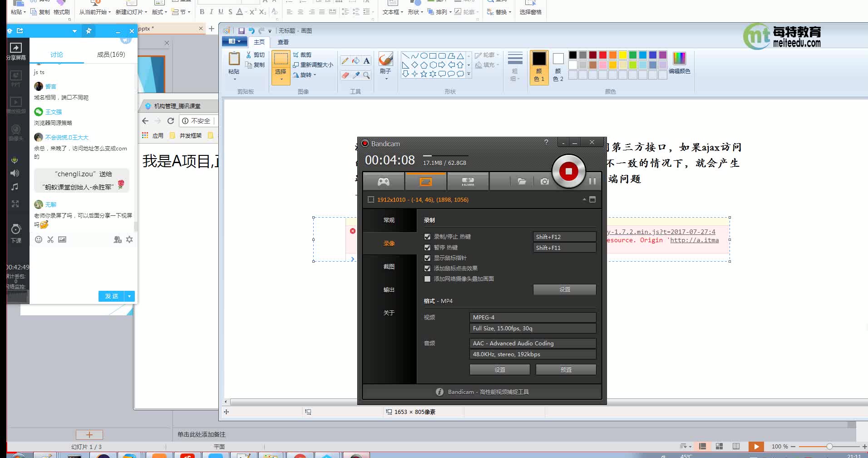
Task: Undo in Paint quick access toolbar
Action: pos(252,30)
